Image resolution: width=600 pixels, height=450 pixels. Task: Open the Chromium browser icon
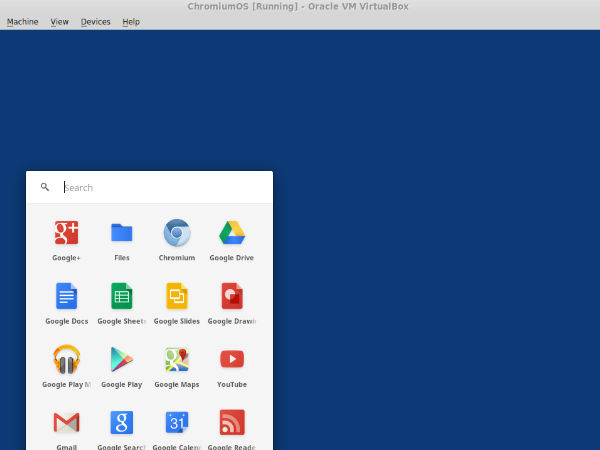click(x=177, y=233)
